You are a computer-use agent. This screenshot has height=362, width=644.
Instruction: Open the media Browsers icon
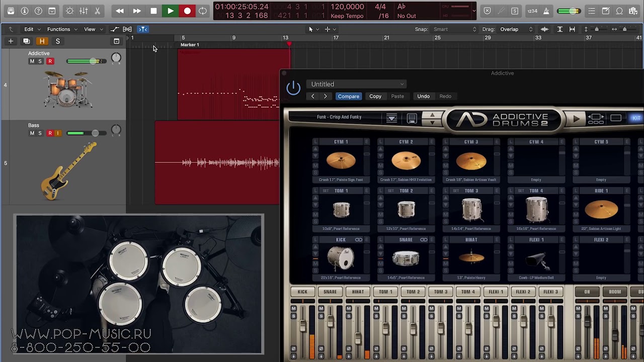tap(633, 11)
